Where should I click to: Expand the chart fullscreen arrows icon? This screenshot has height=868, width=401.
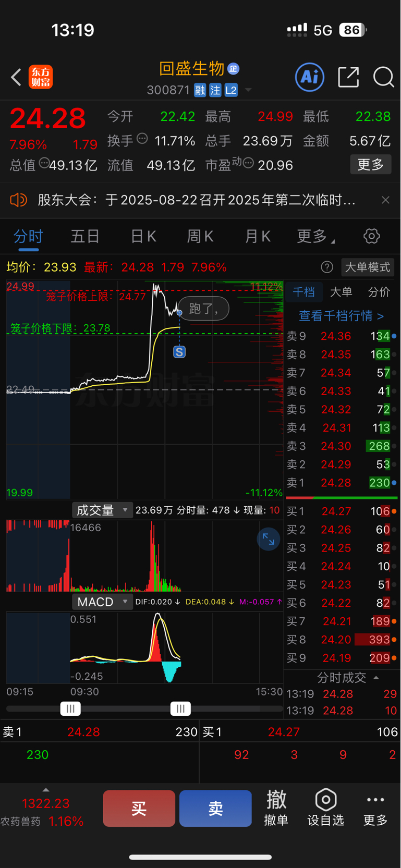[x=269, y=540]
